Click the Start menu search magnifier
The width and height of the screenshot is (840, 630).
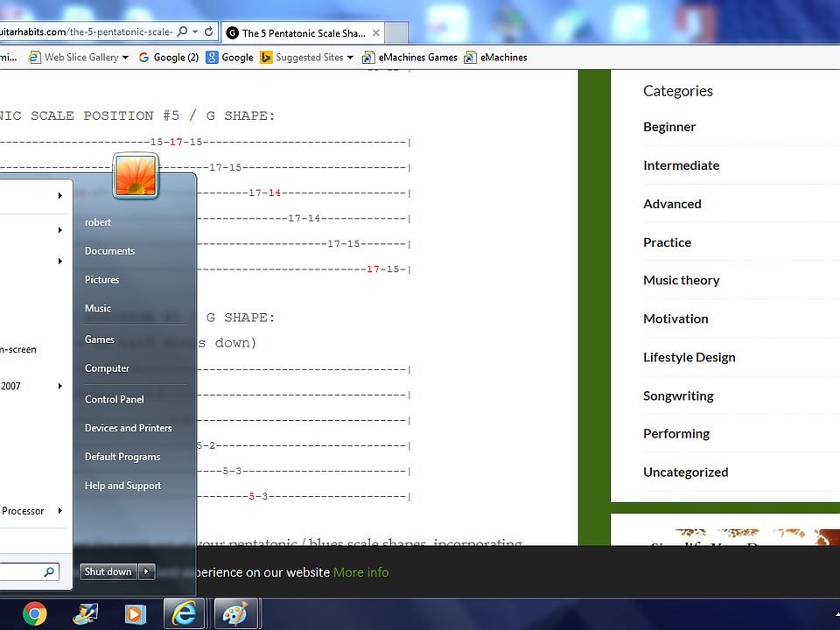[x=49, y=572]
